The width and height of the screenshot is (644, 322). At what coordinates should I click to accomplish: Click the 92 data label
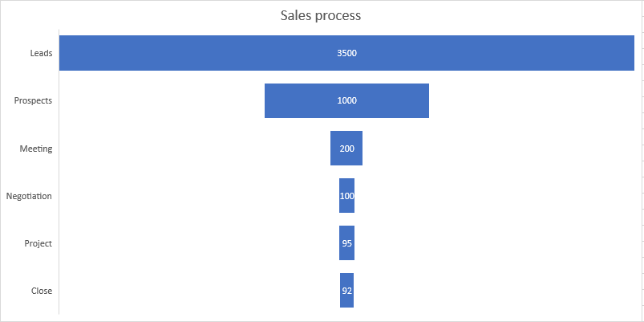(x=346, y=291)
